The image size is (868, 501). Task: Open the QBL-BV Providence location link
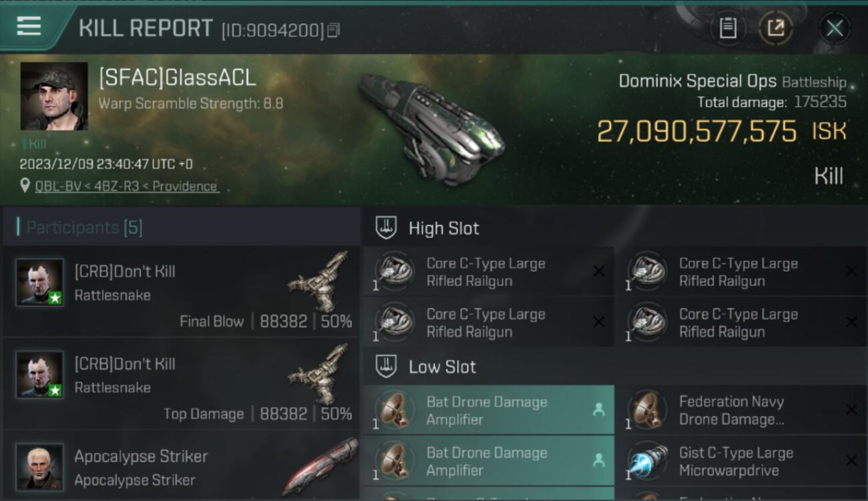click(x=127, y=186)
